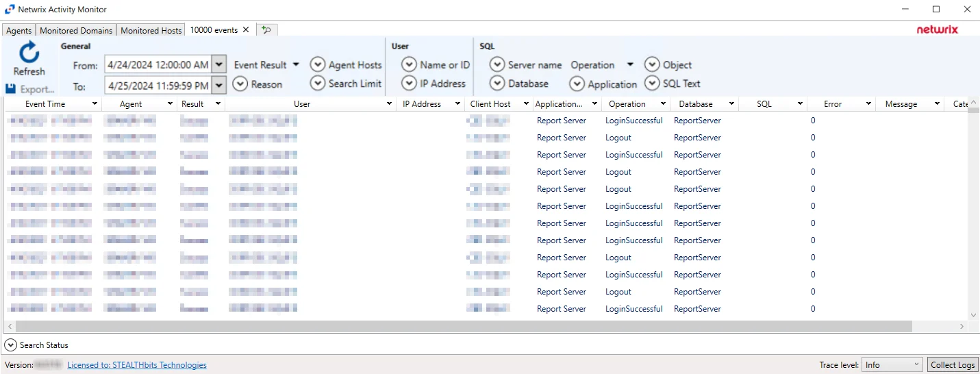Open the Event Result dropdown
This screenshot has height=374, width=980.
click(x=266, y=65)
